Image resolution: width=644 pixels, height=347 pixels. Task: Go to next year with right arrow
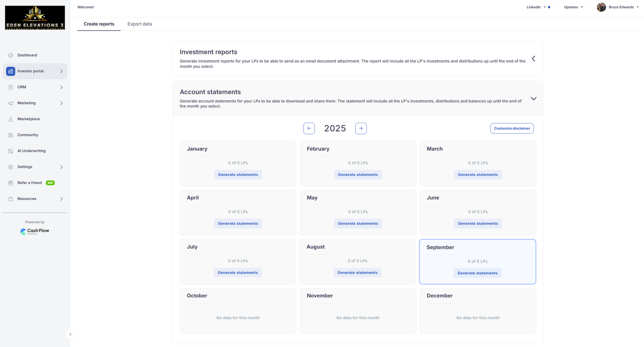click(361, 128)
